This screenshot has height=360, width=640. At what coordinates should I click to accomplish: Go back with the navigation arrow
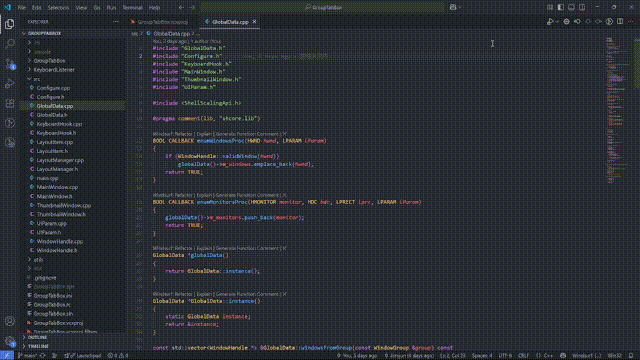[181, 7]
